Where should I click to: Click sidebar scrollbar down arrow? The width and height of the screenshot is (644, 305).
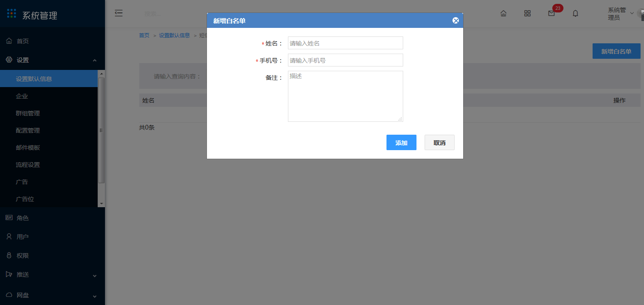(x=102, y=203)
